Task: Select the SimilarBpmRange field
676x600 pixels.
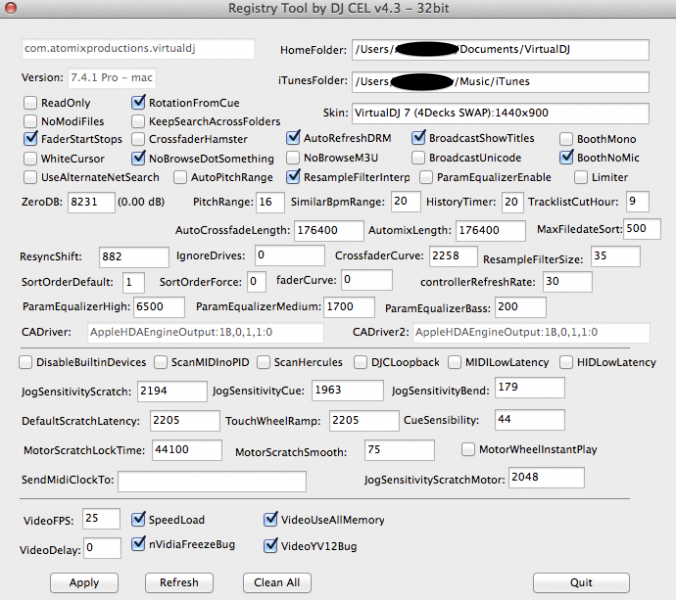Action: [406, 201]
